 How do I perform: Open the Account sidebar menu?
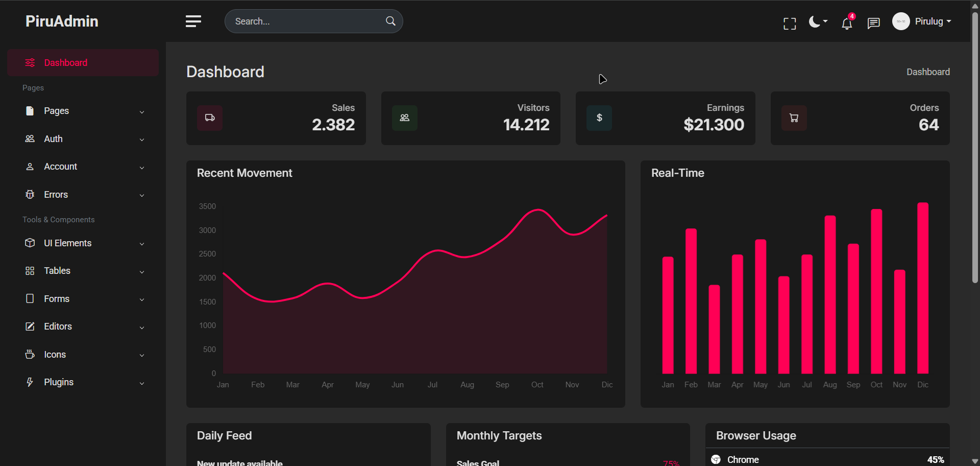coord(83,167)
